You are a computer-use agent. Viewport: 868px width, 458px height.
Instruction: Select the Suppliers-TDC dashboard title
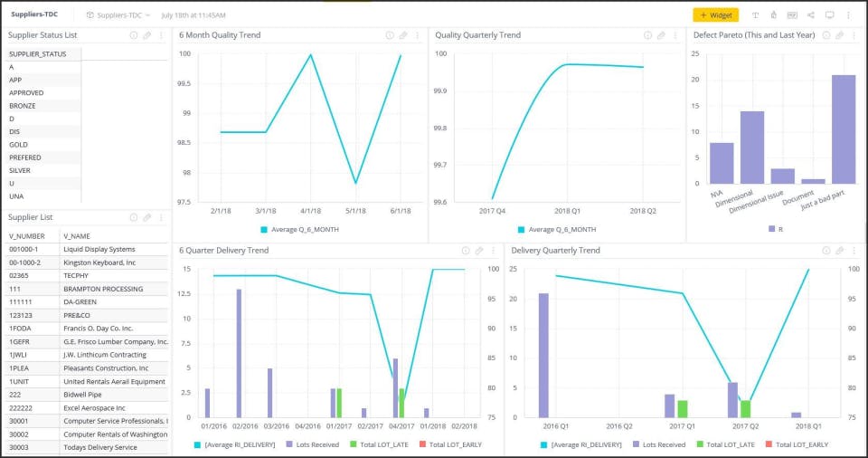click(x=34, y=14)
